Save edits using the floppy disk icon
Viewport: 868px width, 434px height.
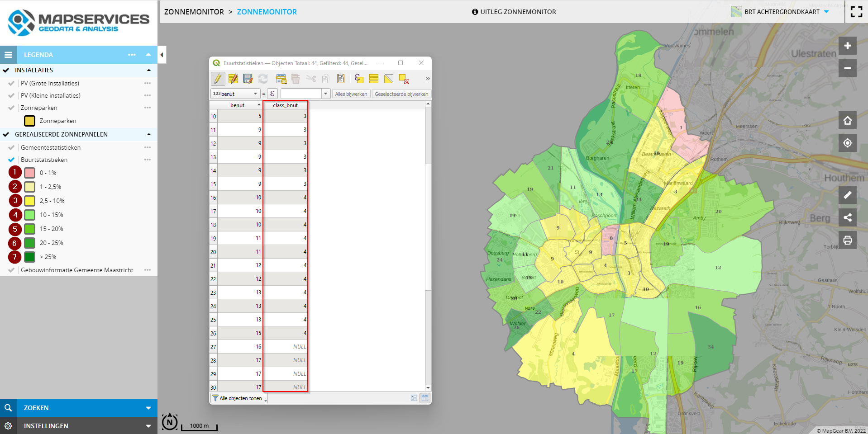(248, 79)
